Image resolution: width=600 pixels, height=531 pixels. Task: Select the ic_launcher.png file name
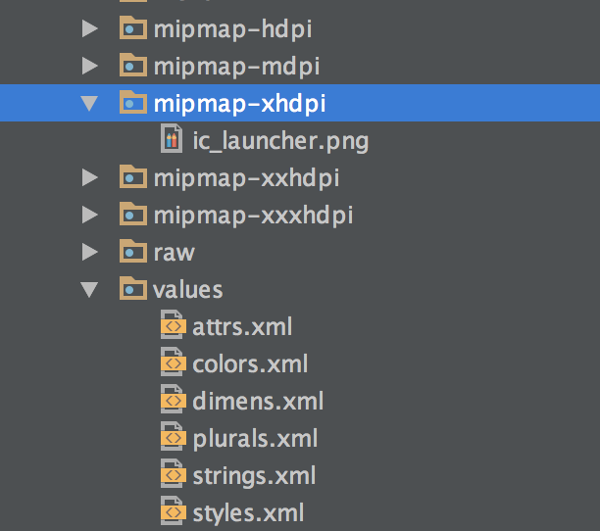pyautogui.click(x=280, y=142)
